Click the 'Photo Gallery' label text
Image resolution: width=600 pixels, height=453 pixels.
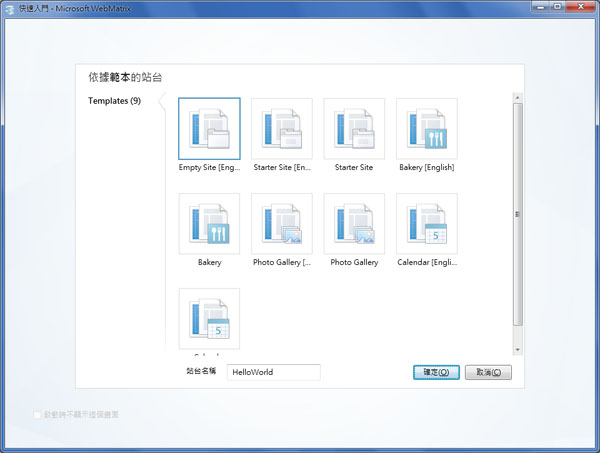pyautogui.click(x=354, y=262)
